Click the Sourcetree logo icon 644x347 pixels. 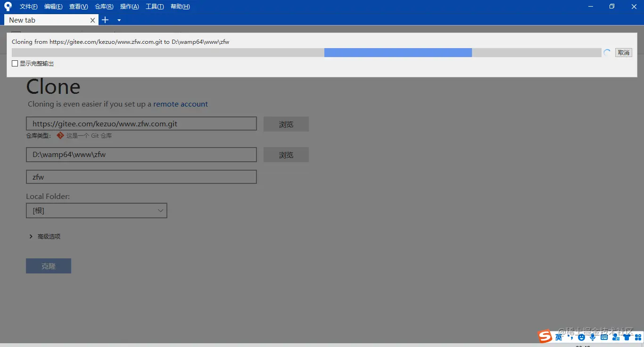[x=8, y=7]
